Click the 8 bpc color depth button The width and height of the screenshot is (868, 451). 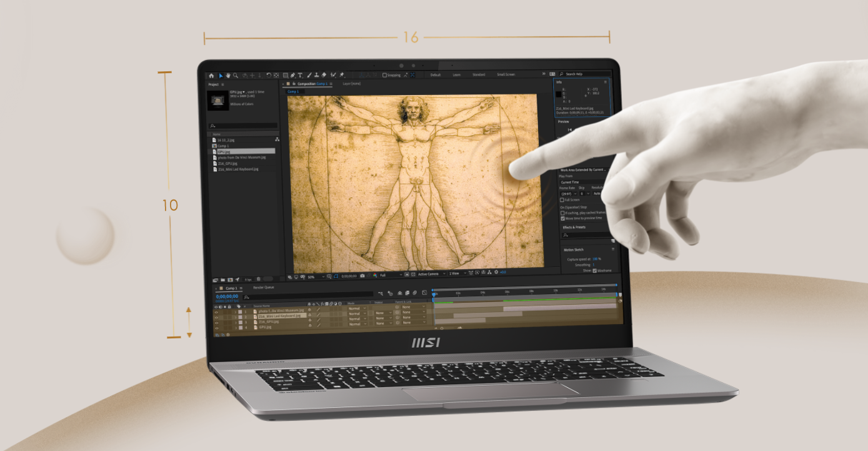(x=247, y=280)
